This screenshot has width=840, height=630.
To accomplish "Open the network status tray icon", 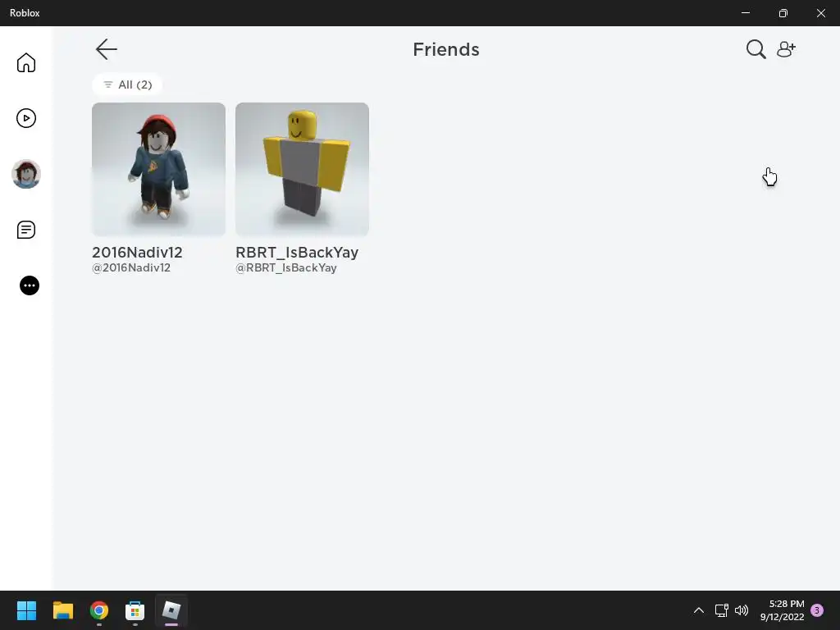I will pyautogui.click(x=722, y=610).
